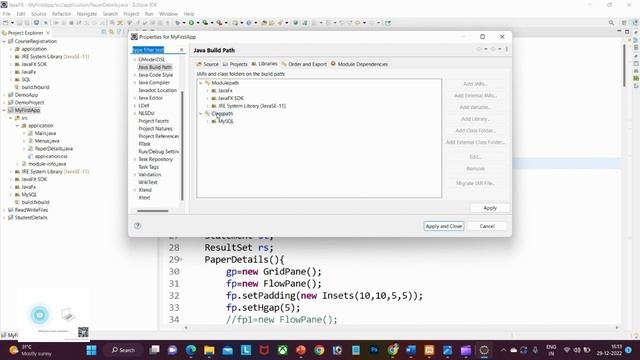Collapse the Modulepath node
This screenshot has width=640, height=360.
tap(200, 83)
